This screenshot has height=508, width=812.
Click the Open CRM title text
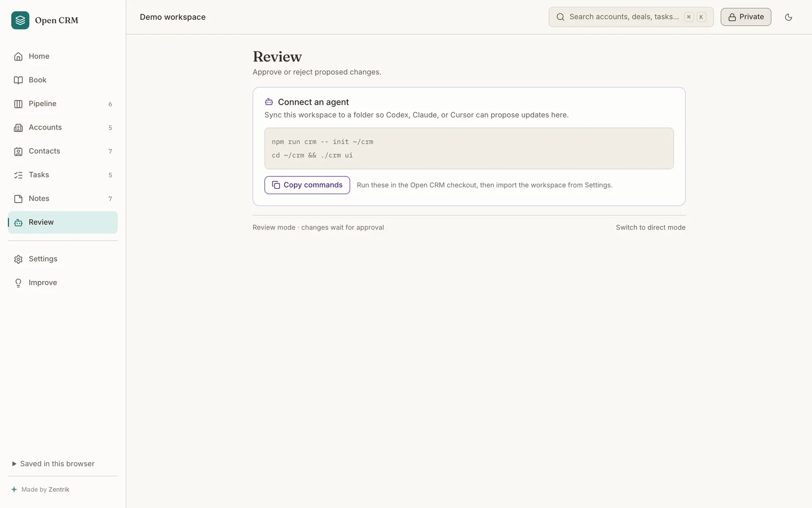point(57,20)
